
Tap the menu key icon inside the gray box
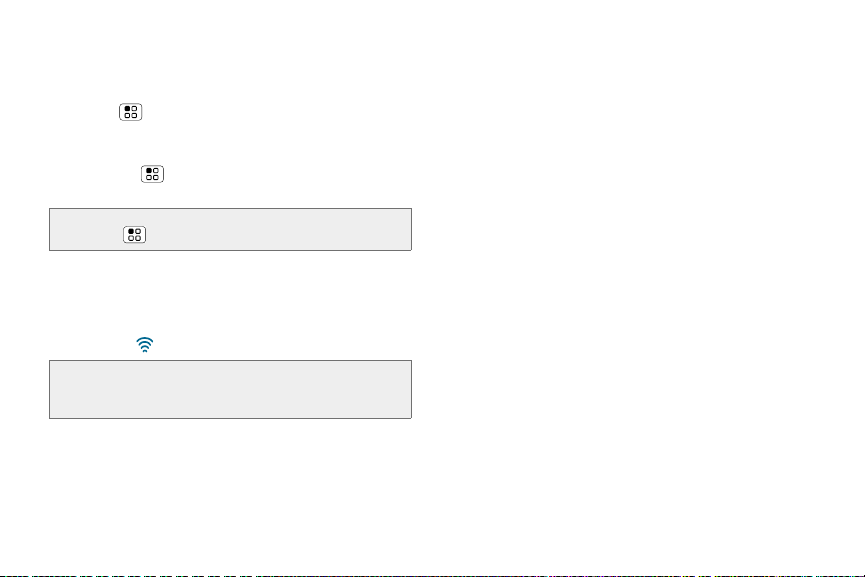pyautogui.click(x=135, y=234)
